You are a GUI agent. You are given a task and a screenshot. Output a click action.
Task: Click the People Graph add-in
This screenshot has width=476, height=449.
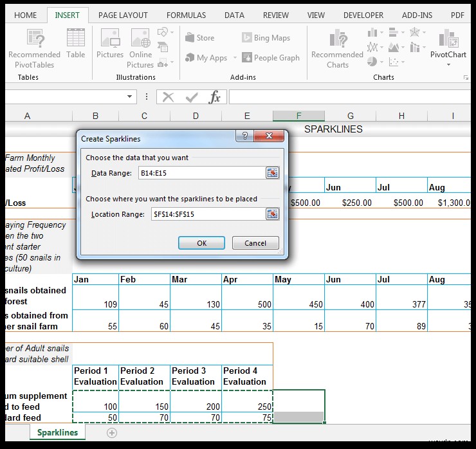(x=270, y=58)
